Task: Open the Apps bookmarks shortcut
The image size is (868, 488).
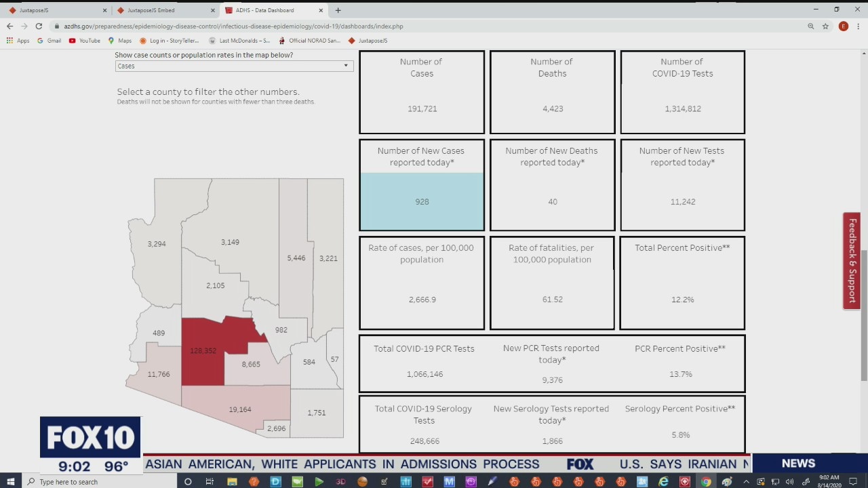Action: pos(18,41)
